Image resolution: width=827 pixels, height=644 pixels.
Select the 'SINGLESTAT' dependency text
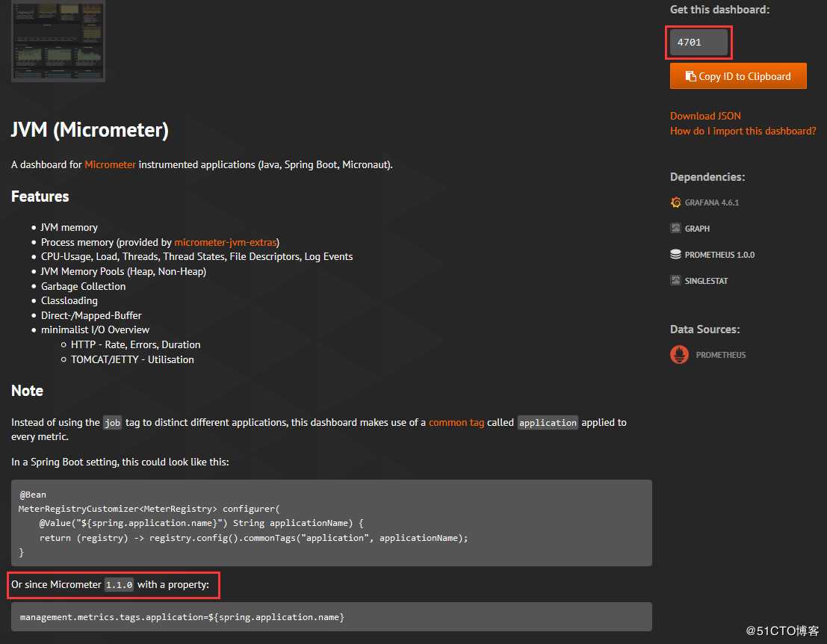pyautogui.click(x=706, y=281)
